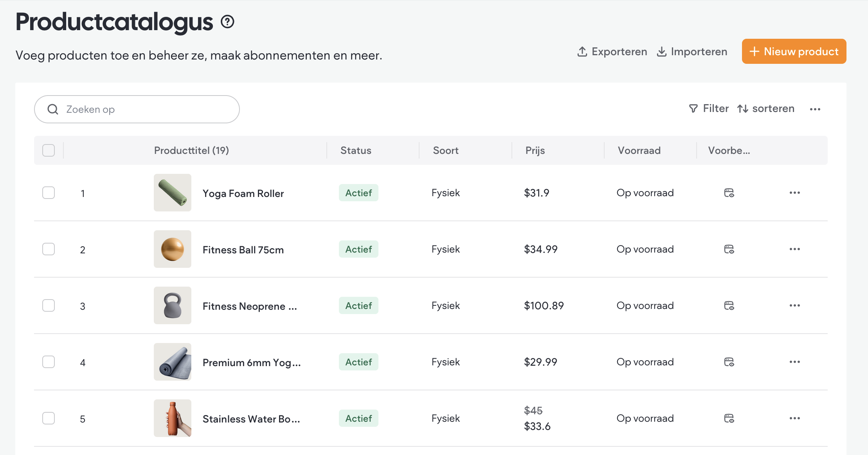This screenshot has width=868, height=455.
Task: Open Filter options for the table
Action: point(709,108)
